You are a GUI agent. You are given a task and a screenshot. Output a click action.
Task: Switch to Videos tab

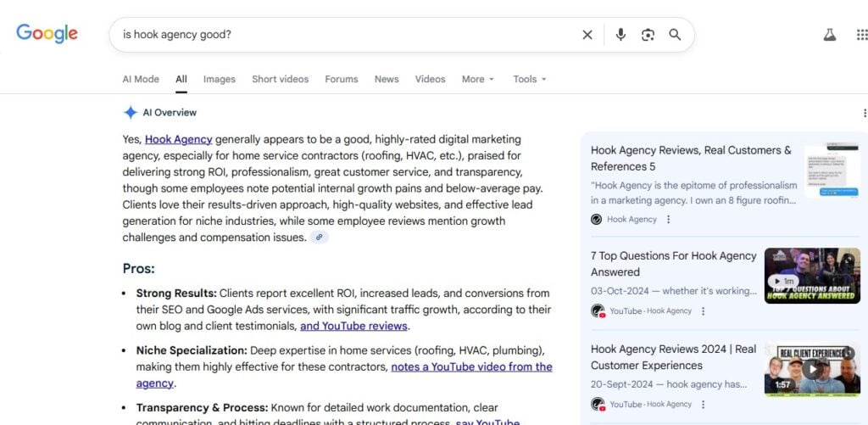pos(430,79)
